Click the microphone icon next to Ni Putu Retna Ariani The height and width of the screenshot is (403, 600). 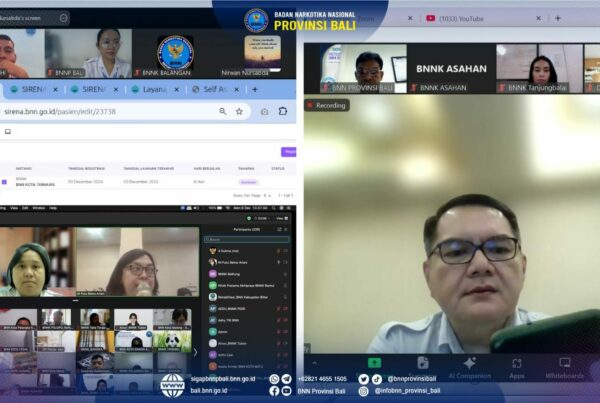279,262
